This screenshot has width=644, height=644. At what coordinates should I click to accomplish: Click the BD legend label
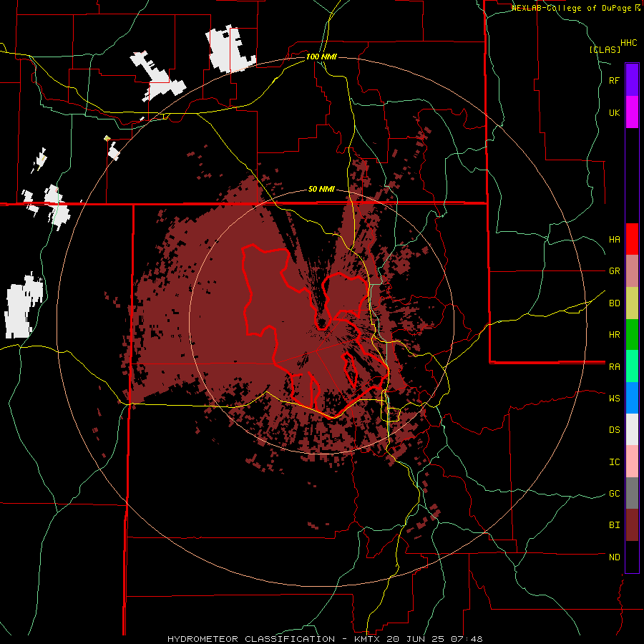[615, 303]
